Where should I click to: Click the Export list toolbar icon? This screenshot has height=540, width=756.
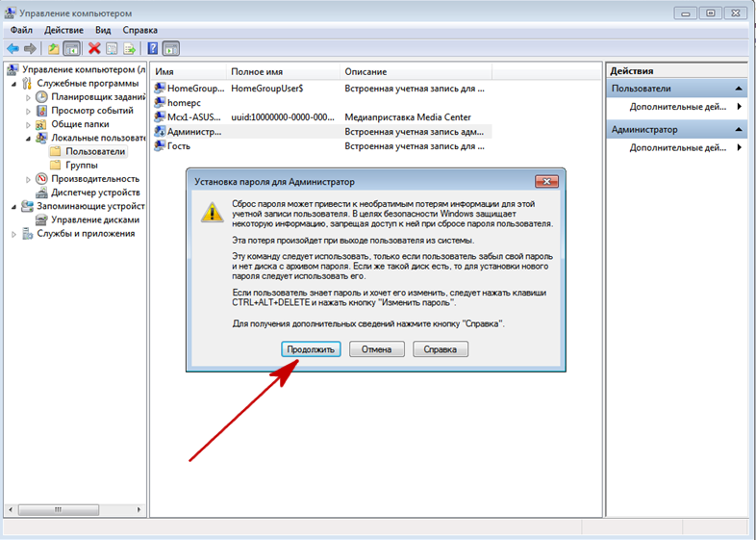tap(129, 48)
